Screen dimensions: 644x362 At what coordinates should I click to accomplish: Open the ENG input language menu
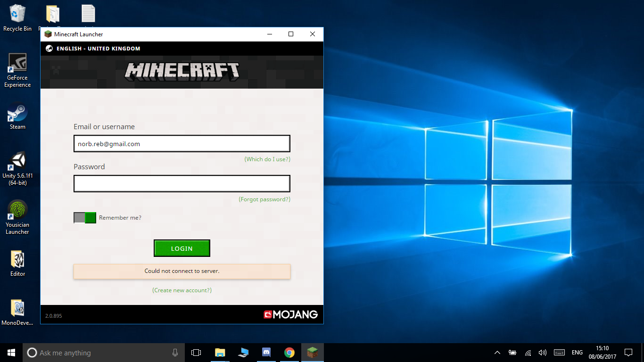[577, 353]
